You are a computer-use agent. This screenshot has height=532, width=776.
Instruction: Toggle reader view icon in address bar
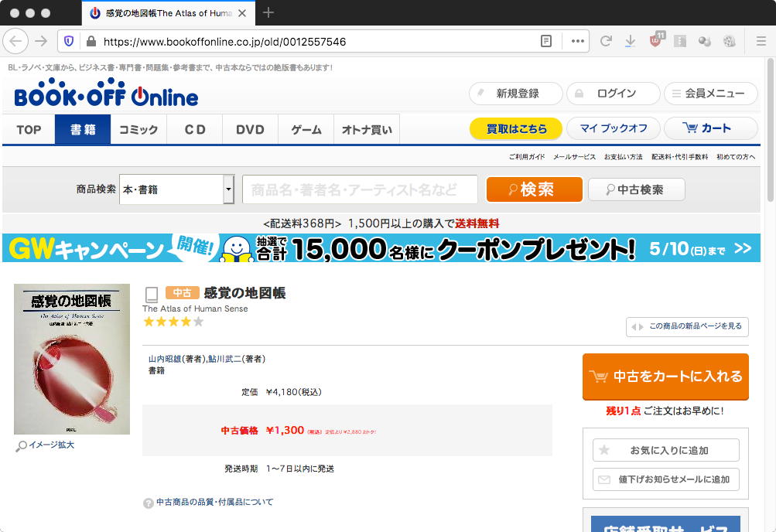tap(546, 41)
